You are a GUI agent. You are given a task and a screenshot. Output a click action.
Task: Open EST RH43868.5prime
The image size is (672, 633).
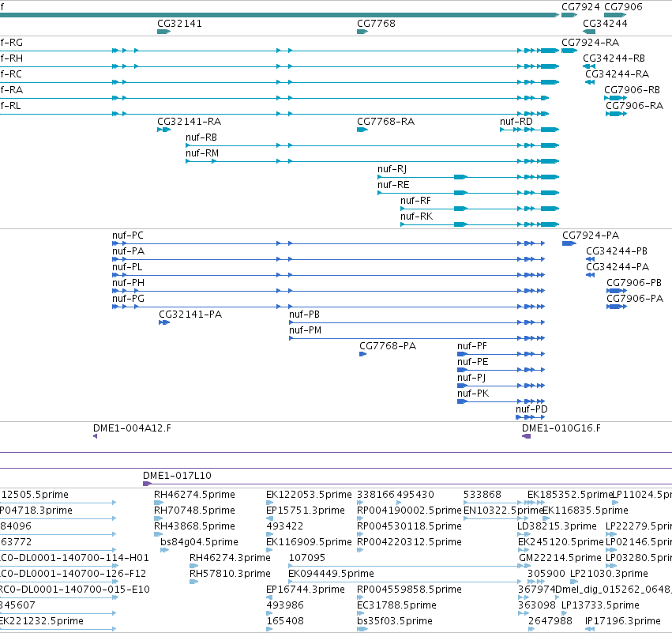coord(194,526)
